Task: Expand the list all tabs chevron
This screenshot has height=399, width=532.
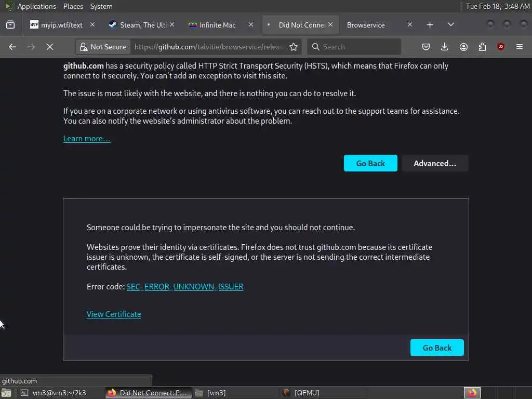Action: point(451,25)
